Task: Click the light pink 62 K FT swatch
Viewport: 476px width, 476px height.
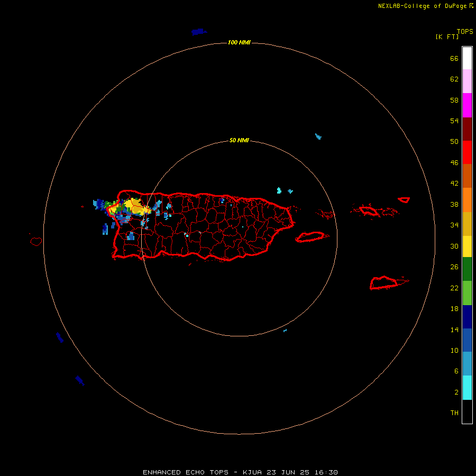Action: point(467,81)
